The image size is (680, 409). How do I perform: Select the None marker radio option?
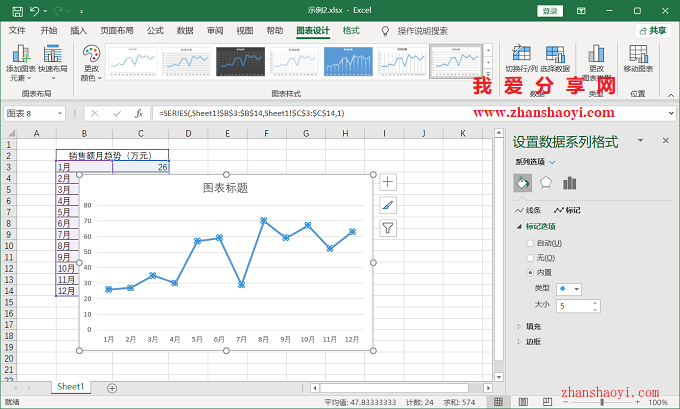click(530, 258)
